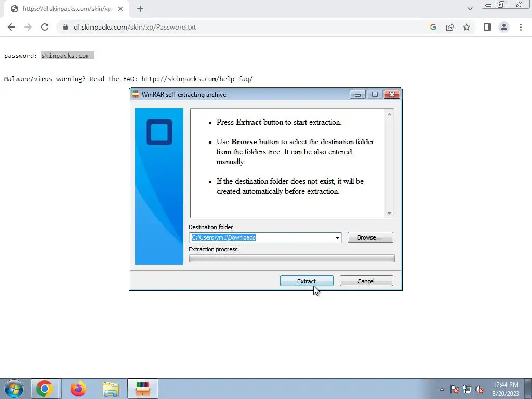This screenshot has height=399, width=532.
Task: Restore down the Chrome window
Action: point(501,5)
